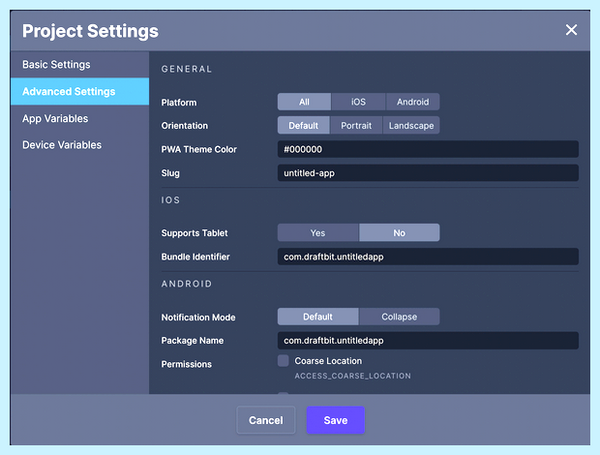Enable the Coarse Location permission checkbox
Image resolution: width=600 pixels, height=455 pixels.
tap(283, 360)
